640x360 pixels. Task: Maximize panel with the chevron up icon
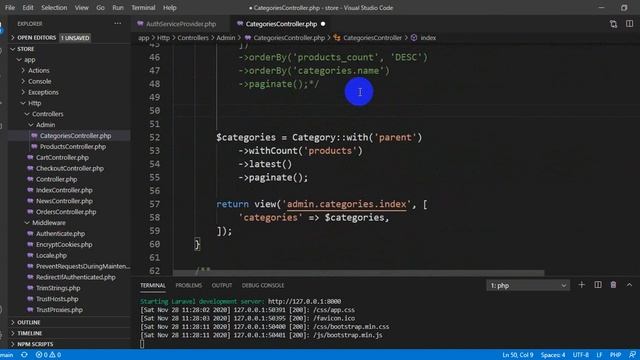[629, 285]
